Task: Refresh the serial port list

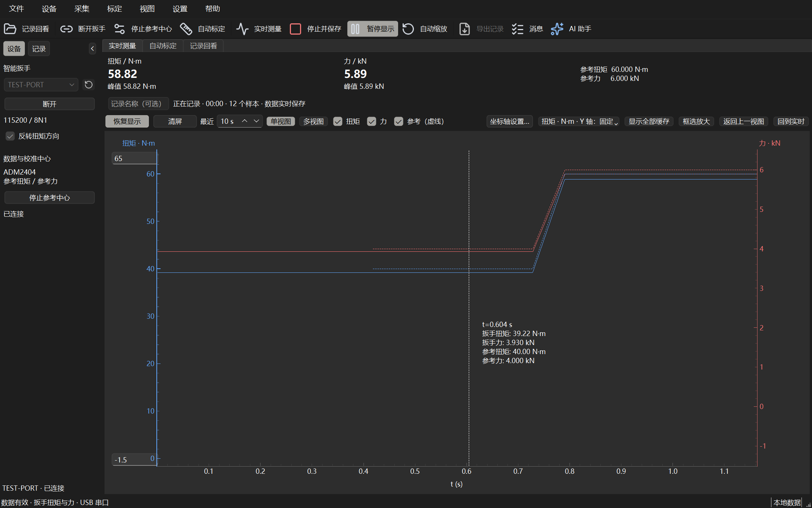Action: point(89,85)
